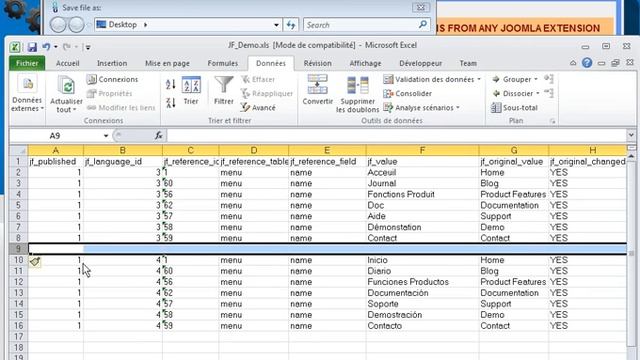Click the Excel Help question mark icon
640x360 pixels.
coord(587,63)
